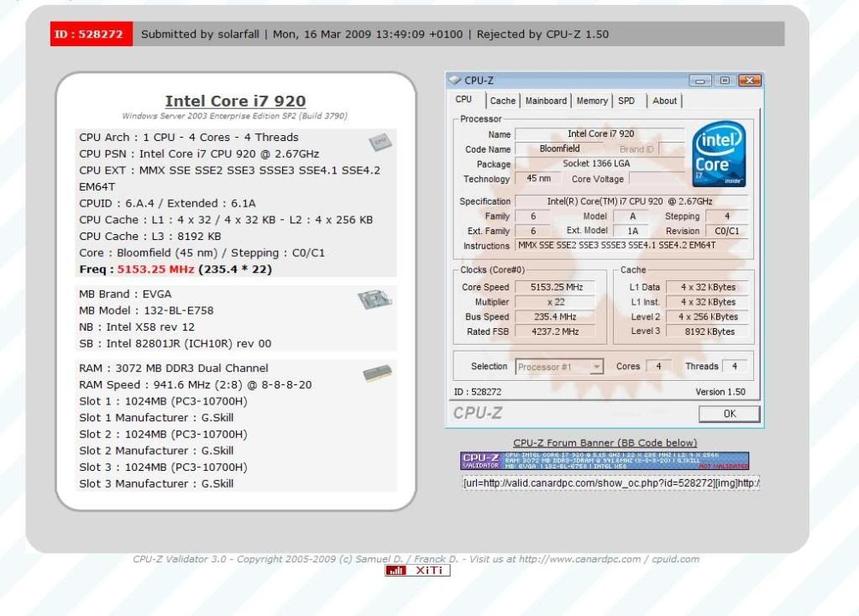This screenshot has width=859, height=616.
Task: Click the Instructions field value
Action: (x=631, y=245)
